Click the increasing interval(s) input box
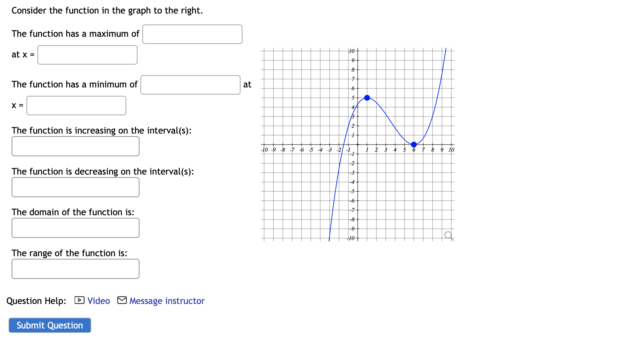The width and height of the screenshot is (625, 364). pos(75,146)
